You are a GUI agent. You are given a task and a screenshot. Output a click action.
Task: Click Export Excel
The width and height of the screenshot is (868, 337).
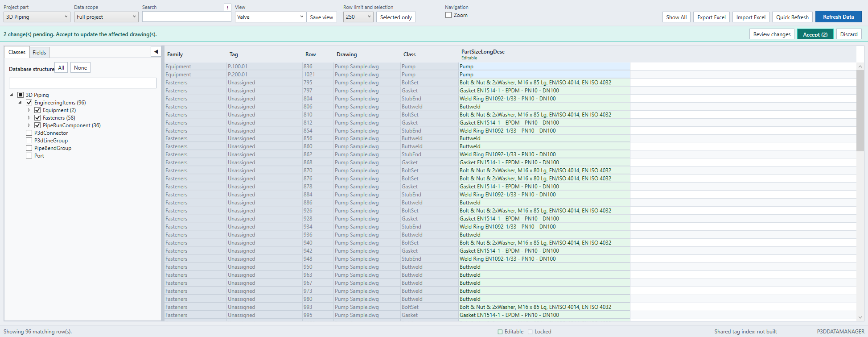pyautogui.click(x=712, y=17)
